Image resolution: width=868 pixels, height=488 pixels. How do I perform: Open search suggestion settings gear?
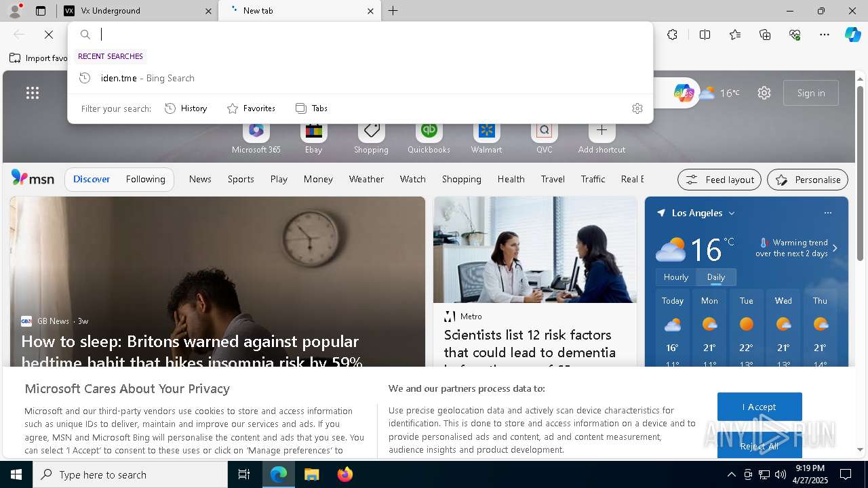pos(637,108)
